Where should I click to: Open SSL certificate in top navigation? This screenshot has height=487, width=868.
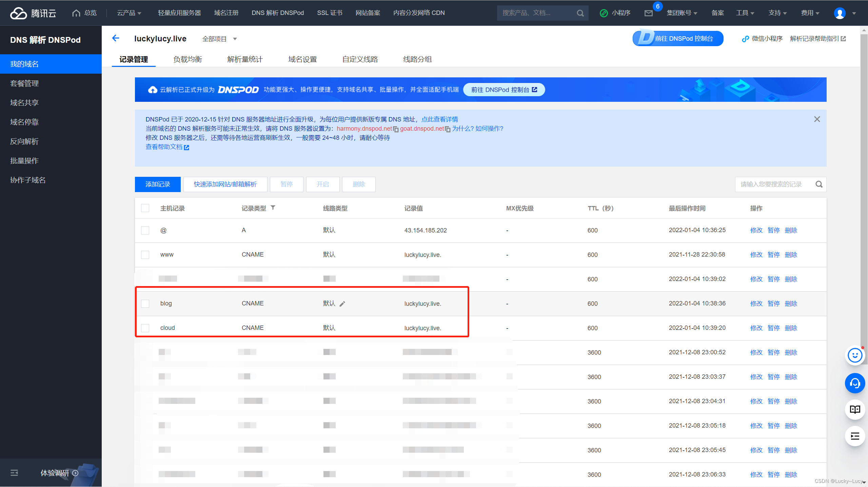tap(330, 13)
